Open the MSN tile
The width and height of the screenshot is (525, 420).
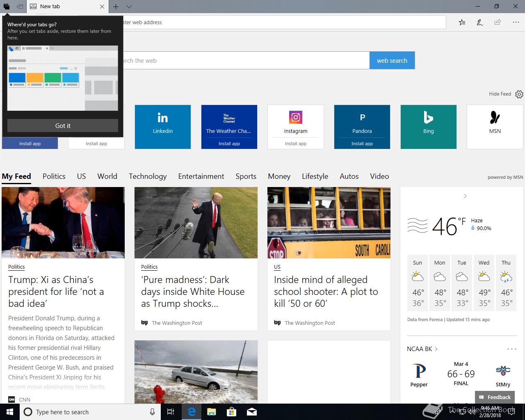pos(495,127)
